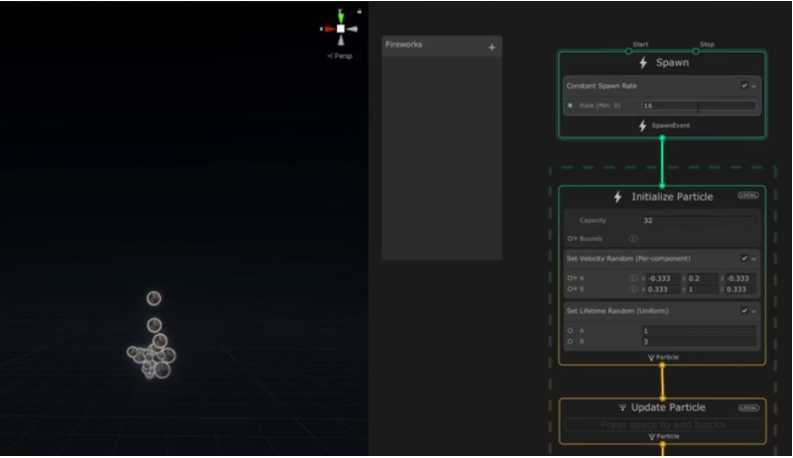This screenshot has width=793, height=458.
Task: Toggle the scene gizmo rotation lock icon
Action: [359, 11]
